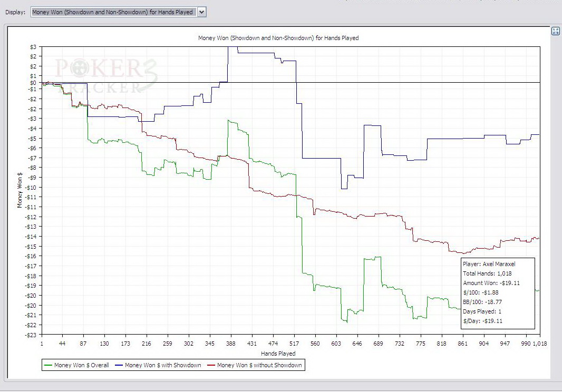This screenshot has height=392, width=562.
Task: Click the chart title above the graph
Action: coord(278,38)
